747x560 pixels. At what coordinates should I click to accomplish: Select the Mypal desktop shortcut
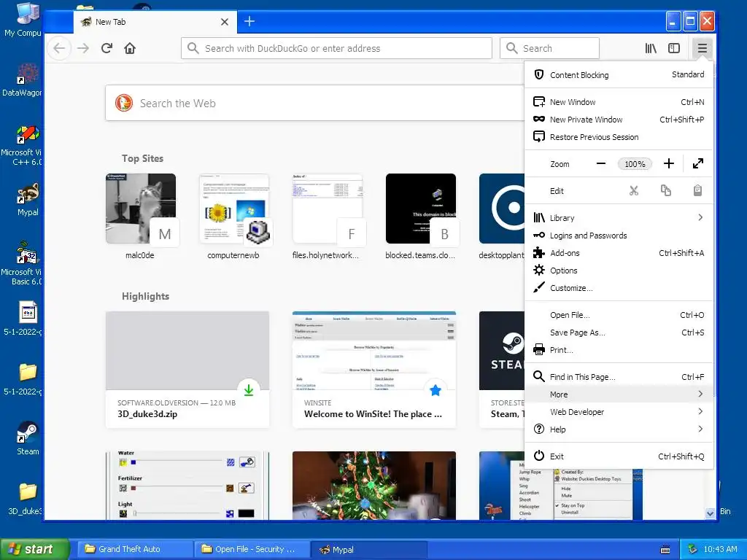click(28, 200)
